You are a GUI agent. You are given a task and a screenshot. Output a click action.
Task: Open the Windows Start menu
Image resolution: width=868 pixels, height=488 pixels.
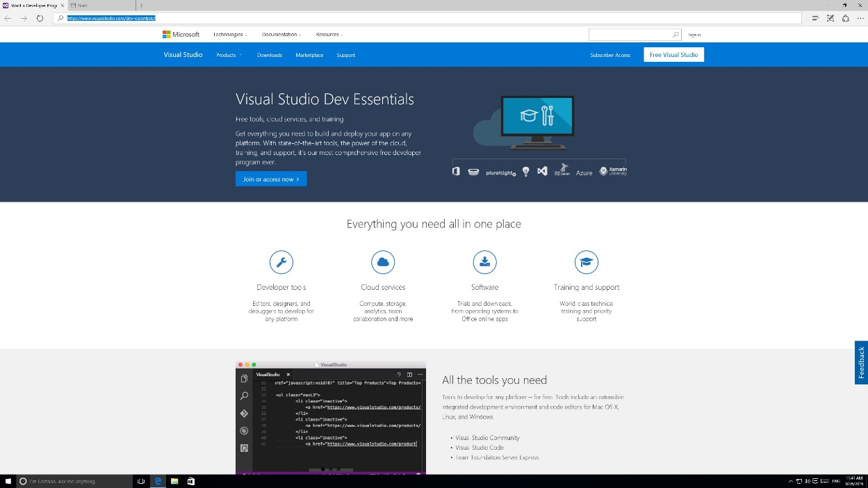pyautogui.click(x=8, y=481)
